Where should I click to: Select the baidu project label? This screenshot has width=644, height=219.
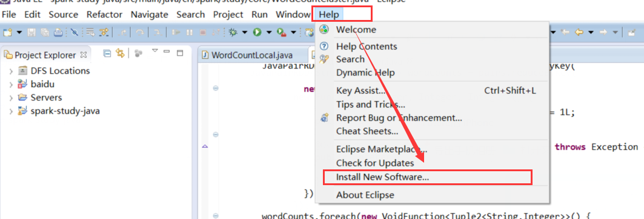[x=42, y=84]
